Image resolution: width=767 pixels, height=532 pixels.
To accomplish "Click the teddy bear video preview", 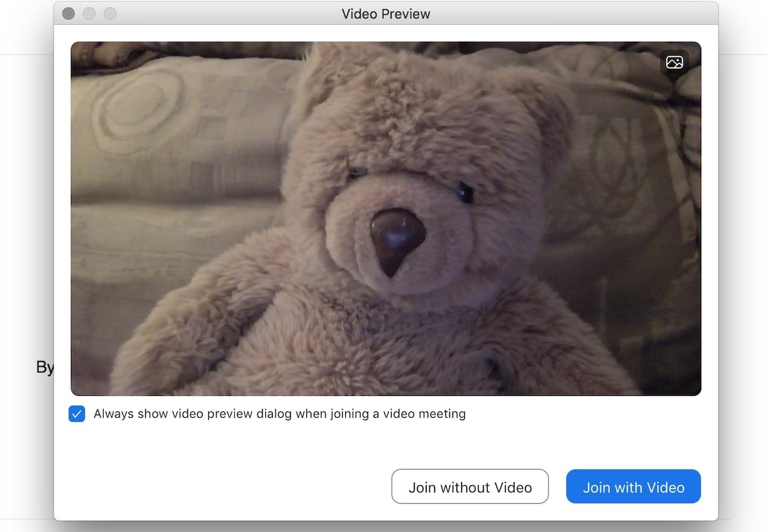I will coord(386,218).
